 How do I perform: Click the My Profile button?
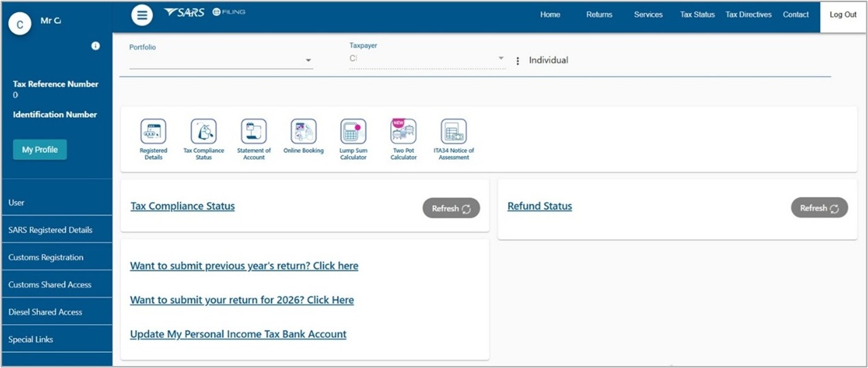point(40,150)
